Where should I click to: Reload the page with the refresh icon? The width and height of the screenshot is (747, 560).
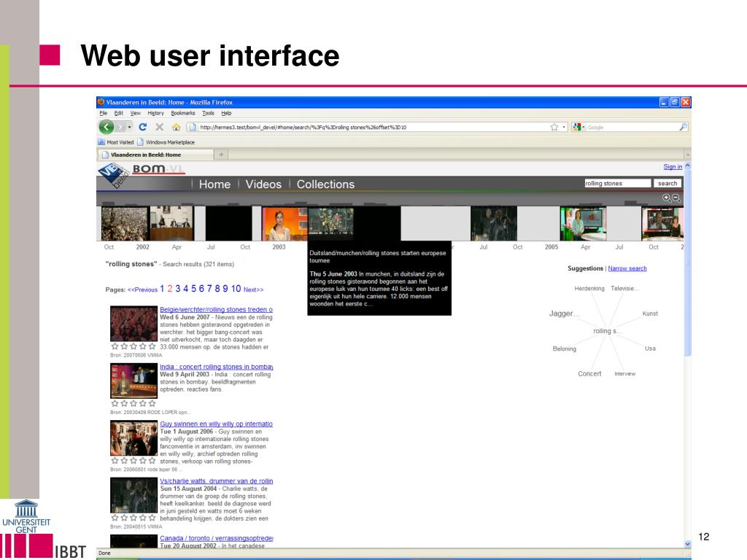tap(142, 127)
